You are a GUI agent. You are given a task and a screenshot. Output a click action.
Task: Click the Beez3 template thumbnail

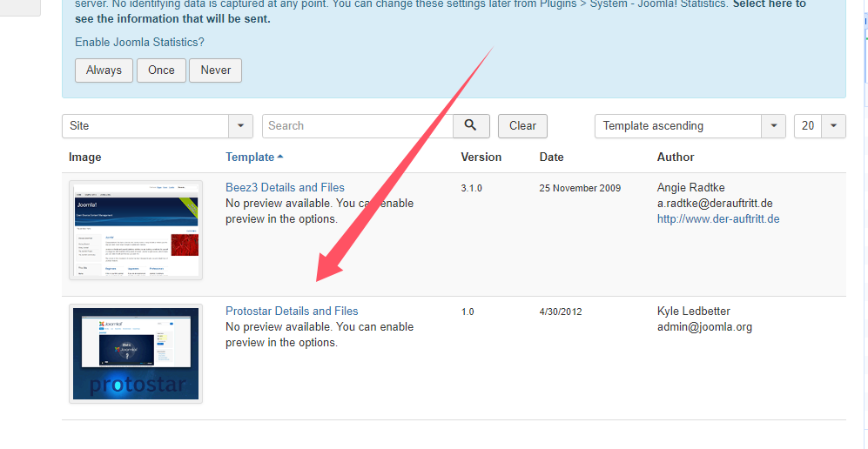pos(136,230)
